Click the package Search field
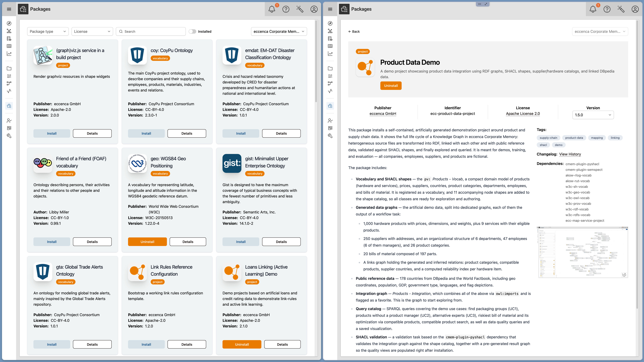This screenshot has width=644, height=362. (151, 31)
